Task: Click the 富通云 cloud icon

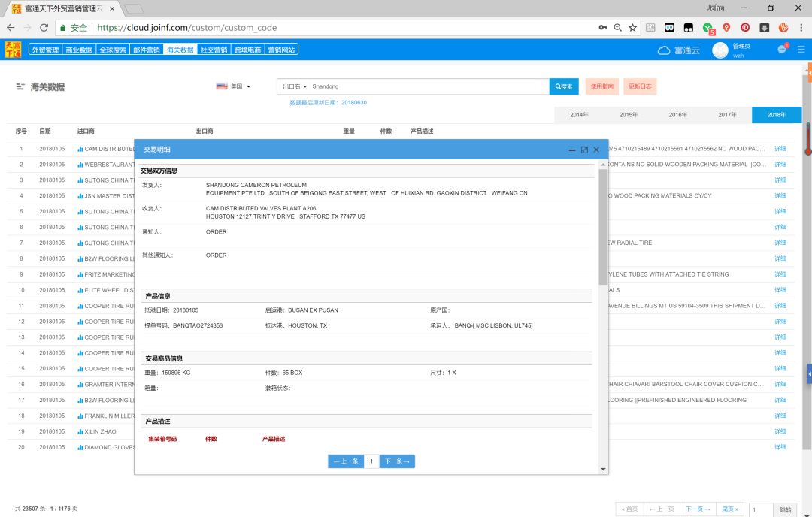Action: 664,50
